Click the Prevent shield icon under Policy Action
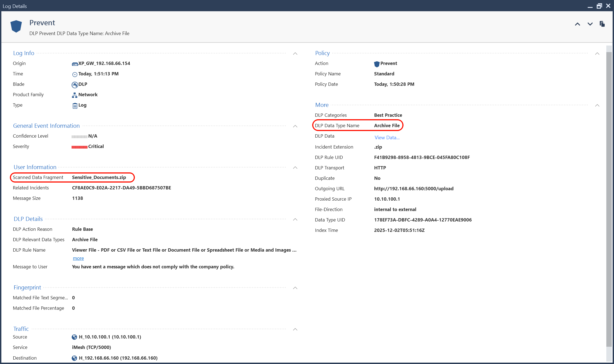614x364 pixels. [377, 64]
